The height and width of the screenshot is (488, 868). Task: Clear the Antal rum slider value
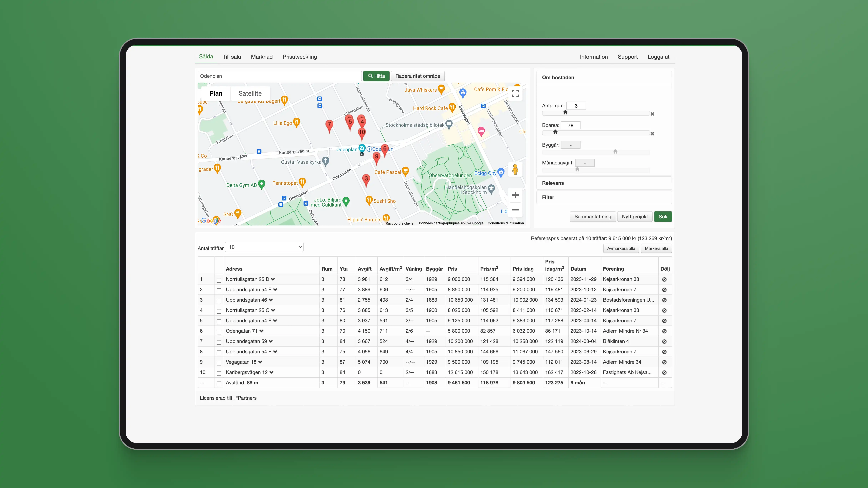pyautogui.click(x=652, y=114)
